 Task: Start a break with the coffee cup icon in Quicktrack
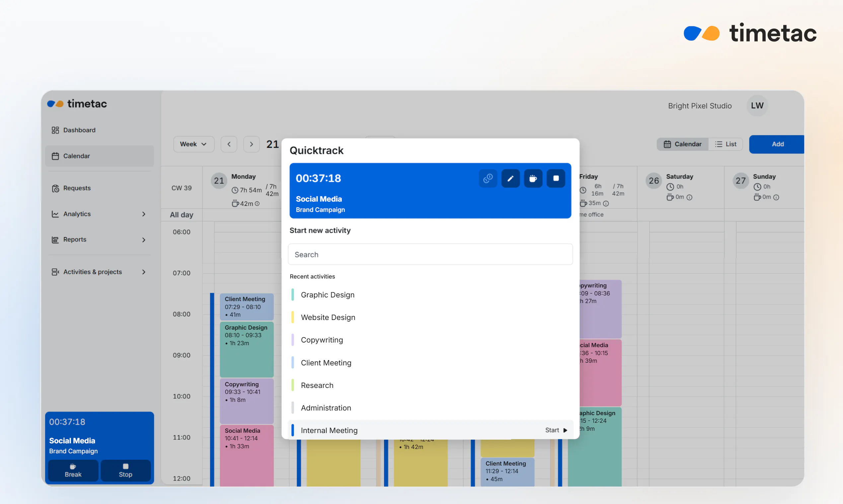pyautogui.click(x=533, y=178)
